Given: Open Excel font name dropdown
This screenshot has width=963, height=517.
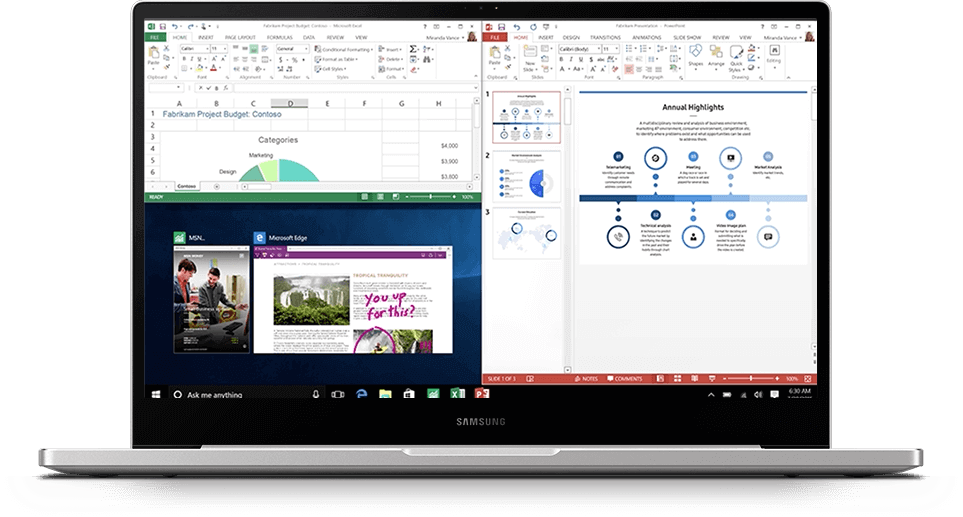Looking at the screenshot, I should (207, 49).
